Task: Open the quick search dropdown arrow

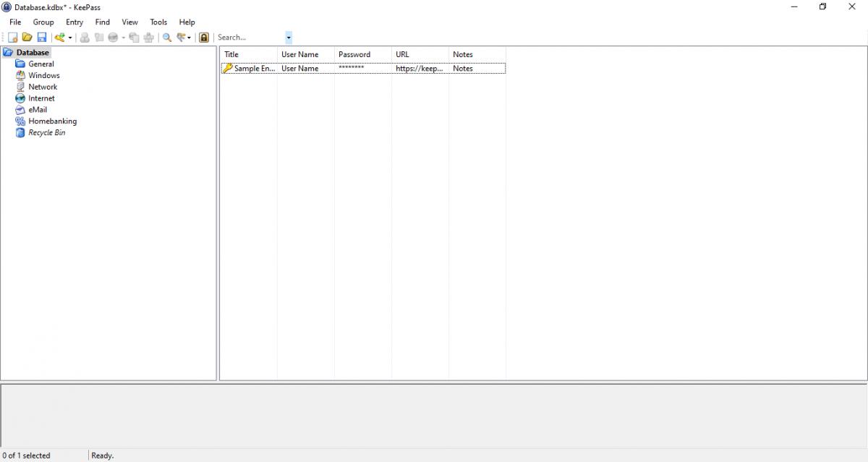Action: pos(289,38)
